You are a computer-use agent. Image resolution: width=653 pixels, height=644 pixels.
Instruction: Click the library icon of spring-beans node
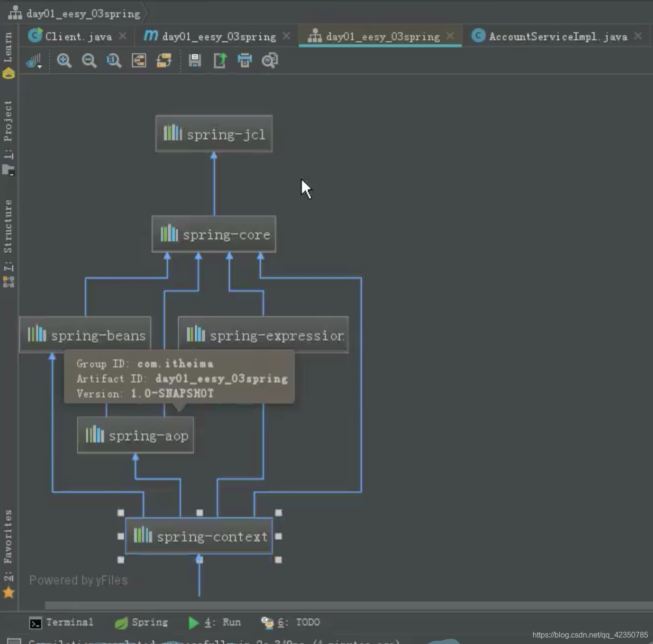tap(37, 333)
